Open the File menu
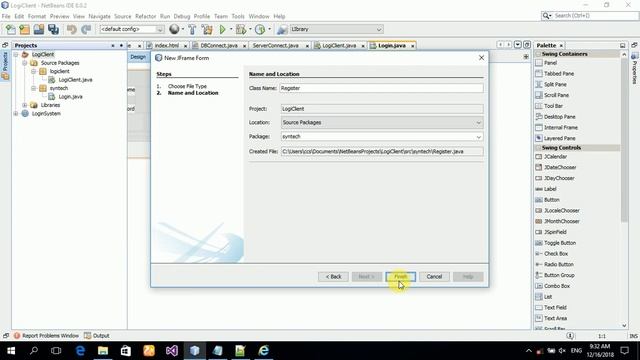 pyautogui.click(x=6, y=16)
